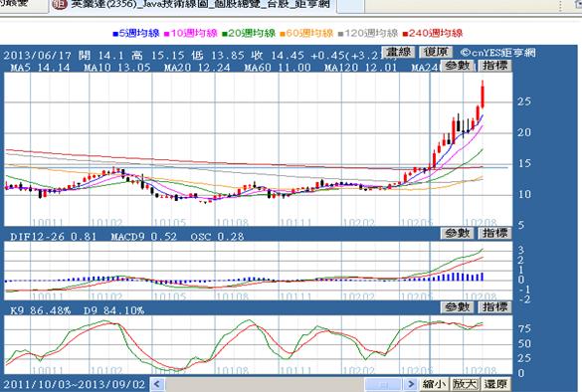Click the 5週均線 blue legend swatch
The height and width of the screenshot is (392, 582).
tap(115, 34)
